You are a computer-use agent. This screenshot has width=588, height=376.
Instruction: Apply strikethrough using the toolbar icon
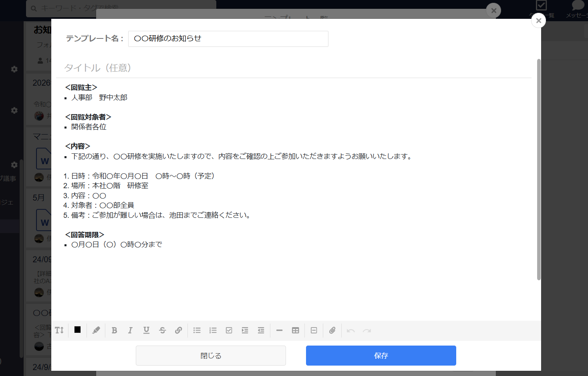(162, 330)
